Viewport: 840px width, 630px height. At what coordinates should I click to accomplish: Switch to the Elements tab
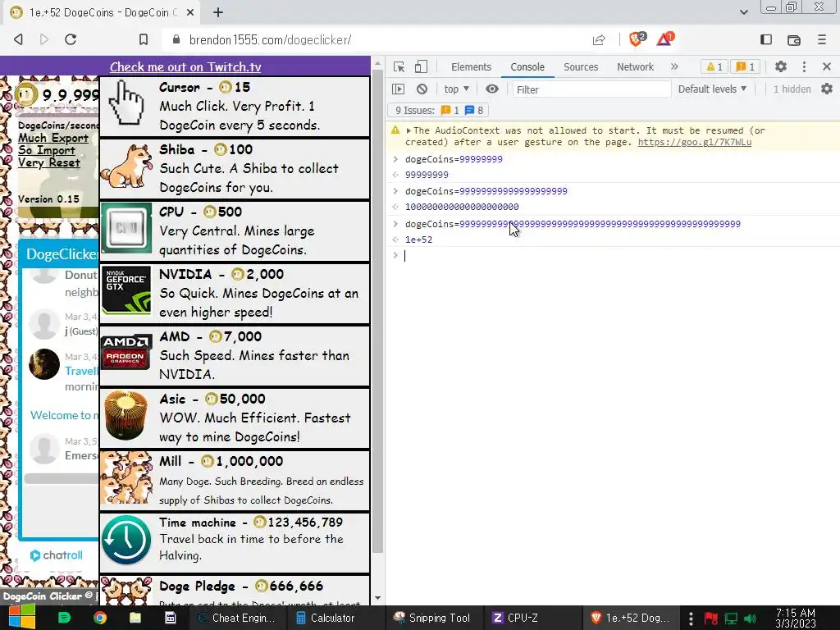[x=471, y=67]
